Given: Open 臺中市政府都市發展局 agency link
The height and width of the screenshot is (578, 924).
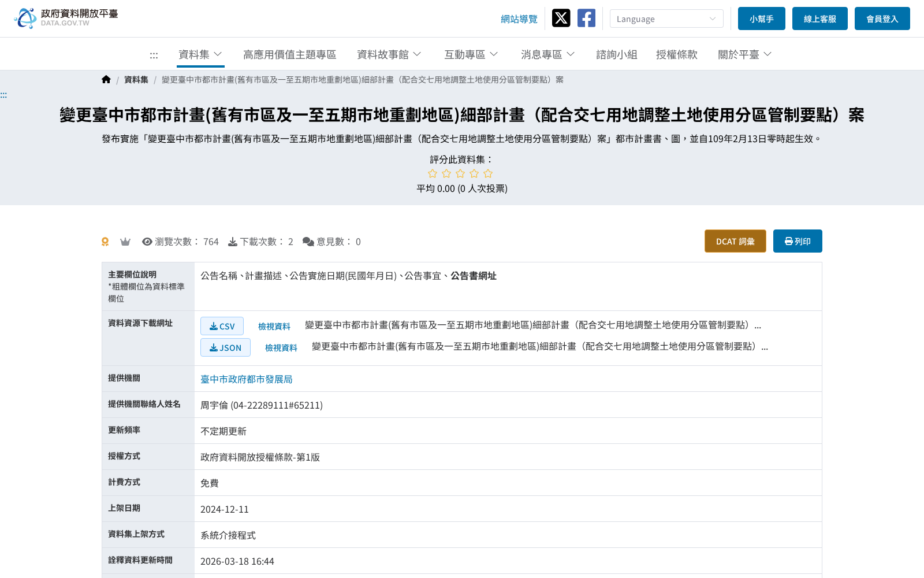Looking at the screenshot, I should pos(247,379).
